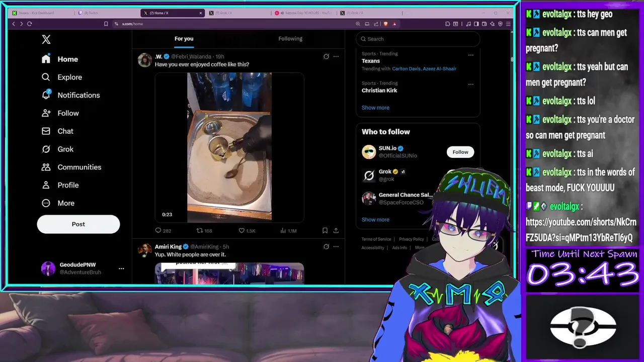
Task: Open Profile in sidebar
Action: (60, 185)
